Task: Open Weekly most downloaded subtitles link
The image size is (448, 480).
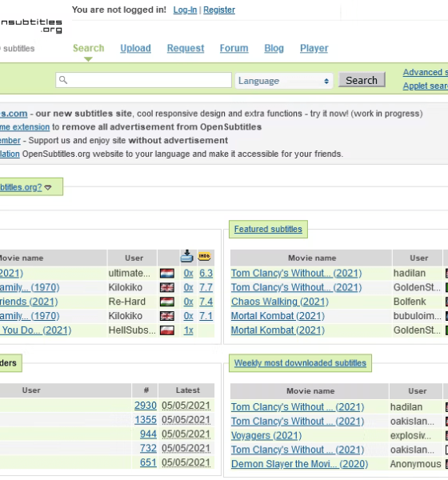Action: click(300, 363)
